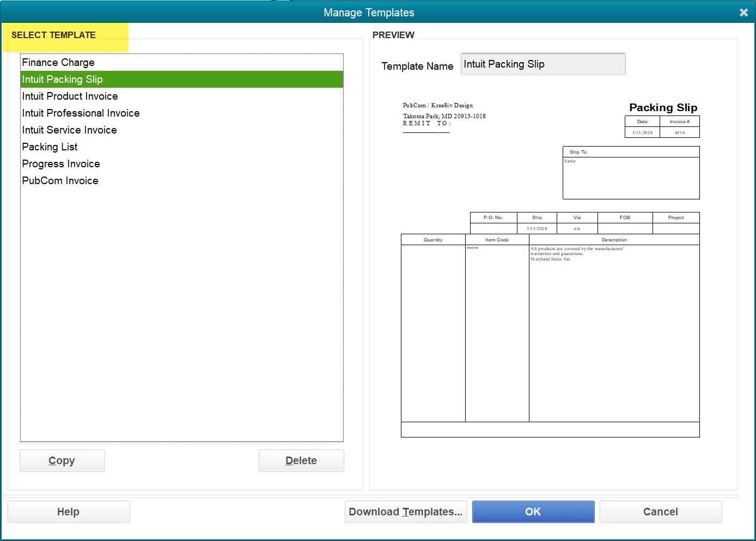Screen dimensions: 756x541
Task: Edit the Template Name field
Action: pyautogui.click(x=543, y=64)
